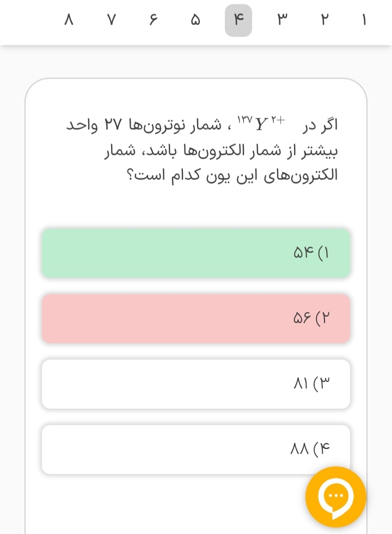Navigate to question tab ۶
The height and width of the screenshot is (534, 392).
click(152, 21)
